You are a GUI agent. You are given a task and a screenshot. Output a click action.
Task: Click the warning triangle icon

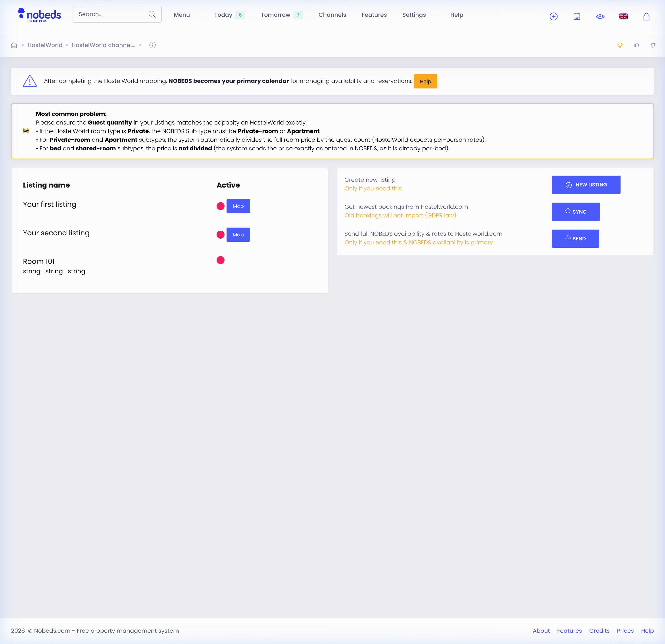tap(30, 81)
